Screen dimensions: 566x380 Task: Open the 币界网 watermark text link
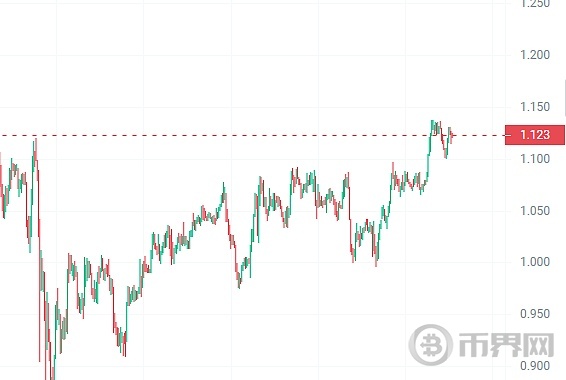tap(506, 345)
